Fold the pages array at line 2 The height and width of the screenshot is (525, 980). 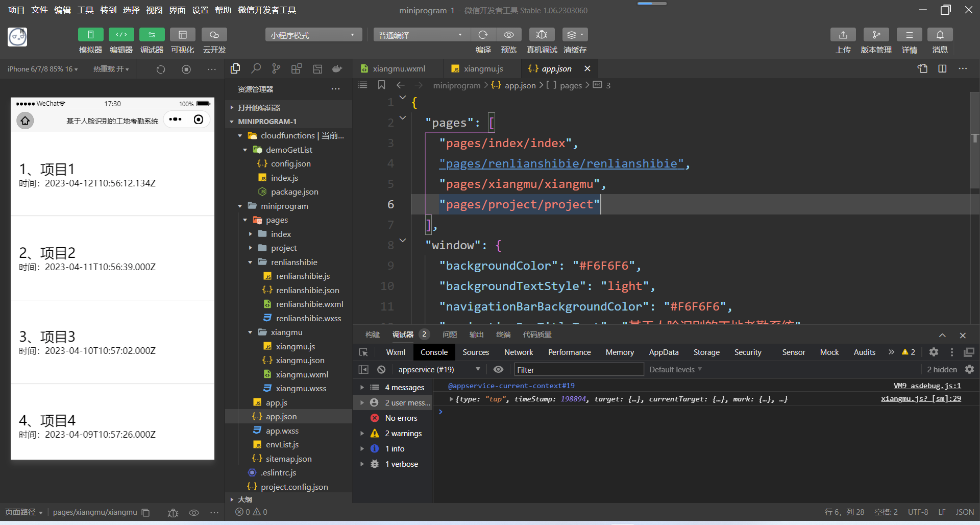403,117
